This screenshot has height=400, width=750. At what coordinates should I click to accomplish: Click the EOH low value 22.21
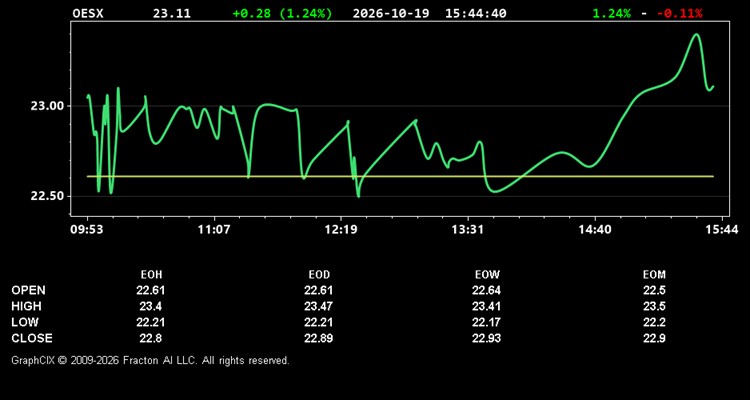point(151,322)
